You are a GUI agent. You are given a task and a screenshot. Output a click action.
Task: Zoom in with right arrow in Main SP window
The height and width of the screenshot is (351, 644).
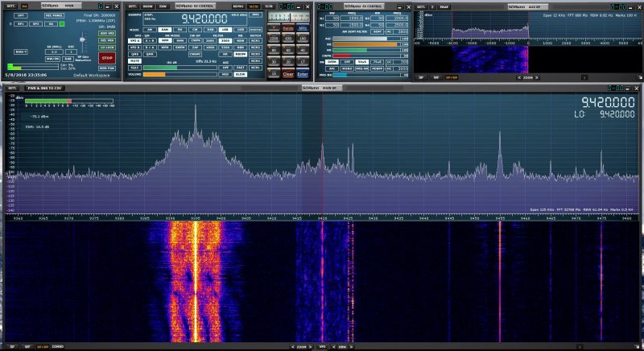tap(311, 347)
